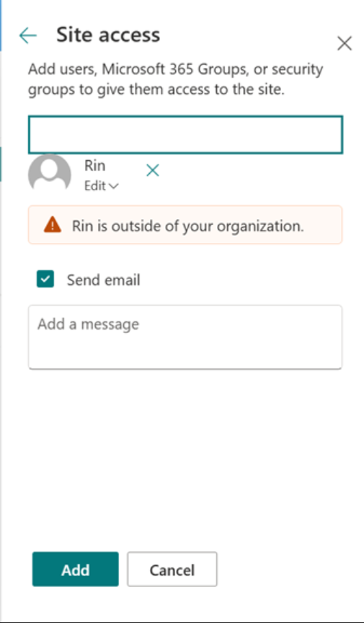
Task: Click the outside of your organization warning
Action: click(x=185, y=224)
